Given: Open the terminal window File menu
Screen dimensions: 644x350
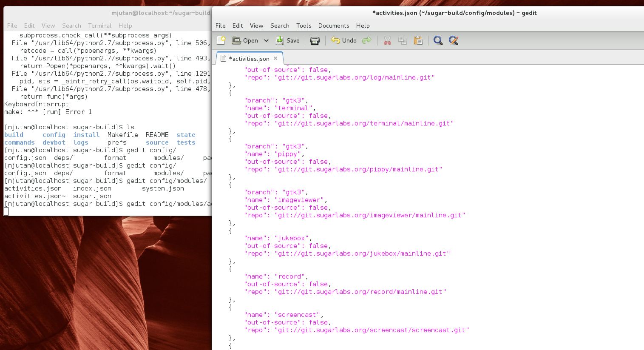Looking at the screenshot, I should [12, 26].
